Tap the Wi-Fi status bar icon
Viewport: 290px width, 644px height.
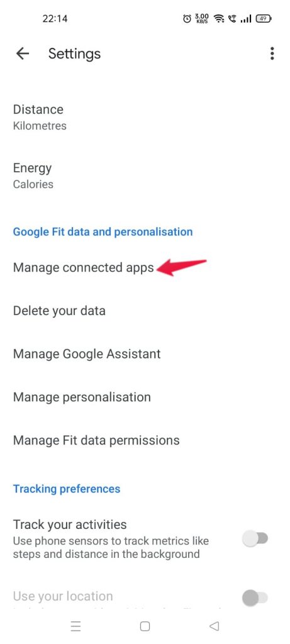(219, 18)
